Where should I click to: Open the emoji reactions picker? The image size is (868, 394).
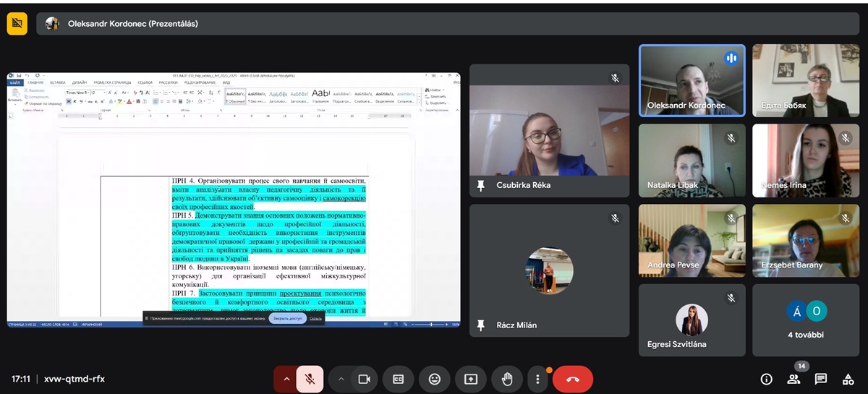tap(434, 379)
